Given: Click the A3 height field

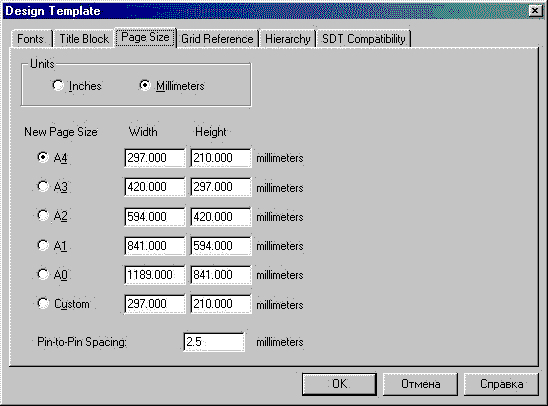Looking at the screenshot, I should point(221,187).
